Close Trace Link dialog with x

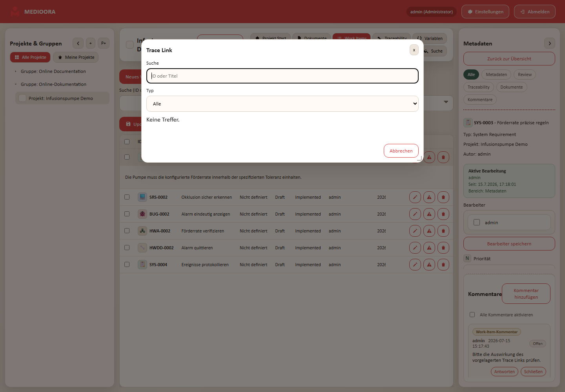414,50
